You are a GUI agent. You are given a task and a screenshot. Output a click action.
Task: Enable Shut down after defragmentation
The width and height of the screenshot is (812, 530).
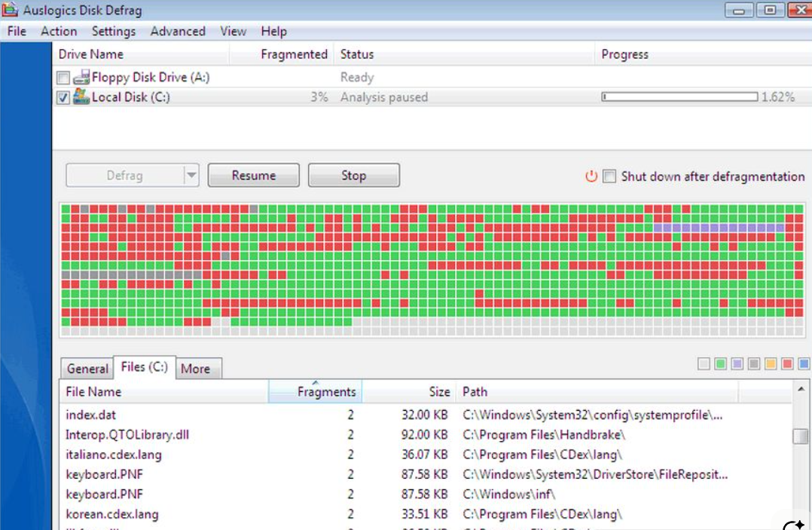tap(609, 176)
